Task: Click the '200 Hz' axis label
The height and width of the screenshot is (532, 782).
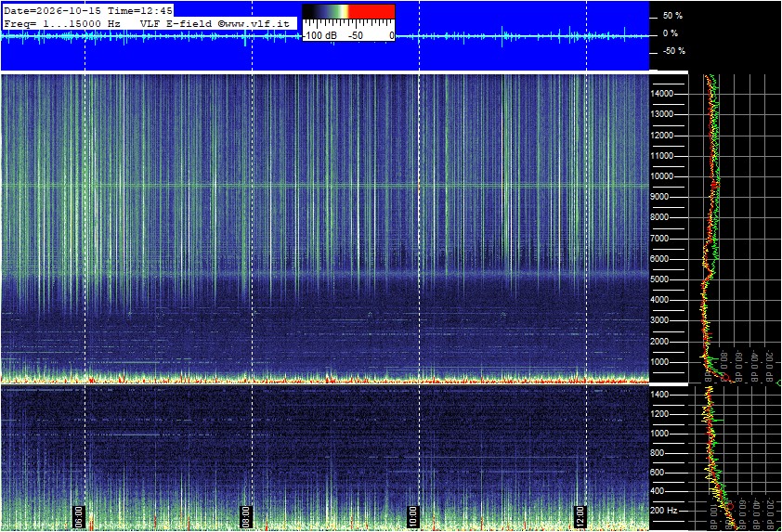Action: (x=664, y=511)
